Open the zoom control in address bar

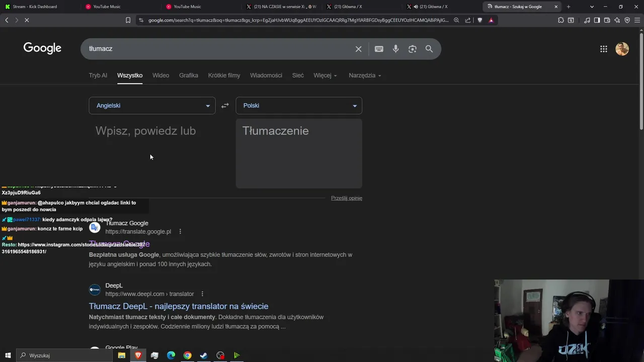click(456, 20)
